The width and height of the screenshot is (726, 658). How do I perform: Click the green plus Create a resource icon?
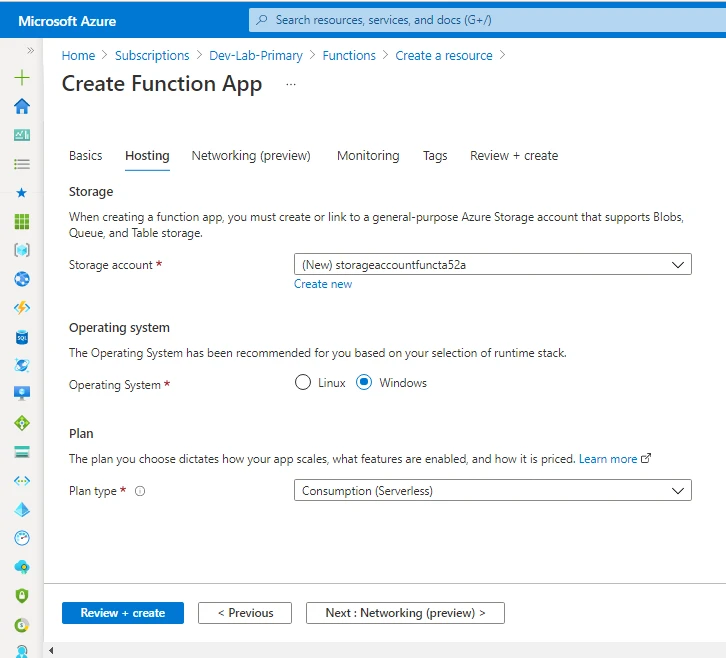22,77
